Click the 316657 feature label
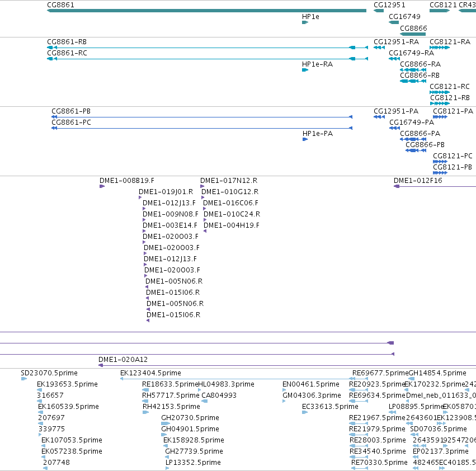The image size is (476, 471). (x=51, y=395)
